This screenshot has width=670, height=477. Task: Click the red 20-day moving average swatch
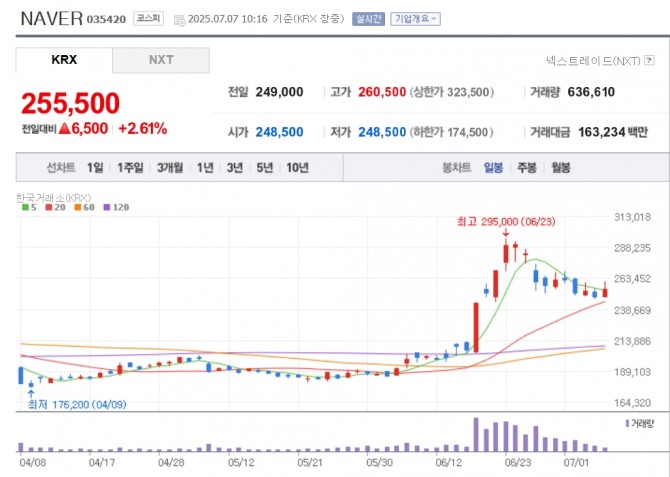(x=49, y=207)
